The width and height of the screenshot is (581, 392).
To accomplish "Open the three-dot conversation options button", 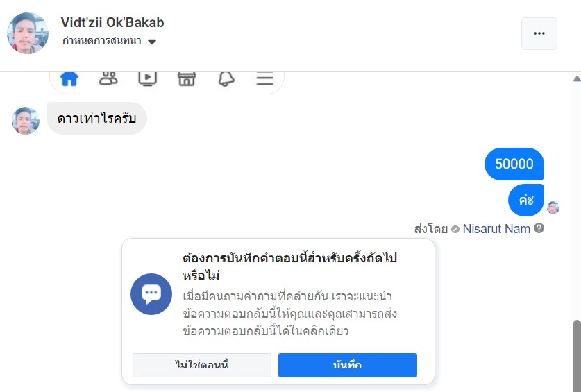I will 539,33.
